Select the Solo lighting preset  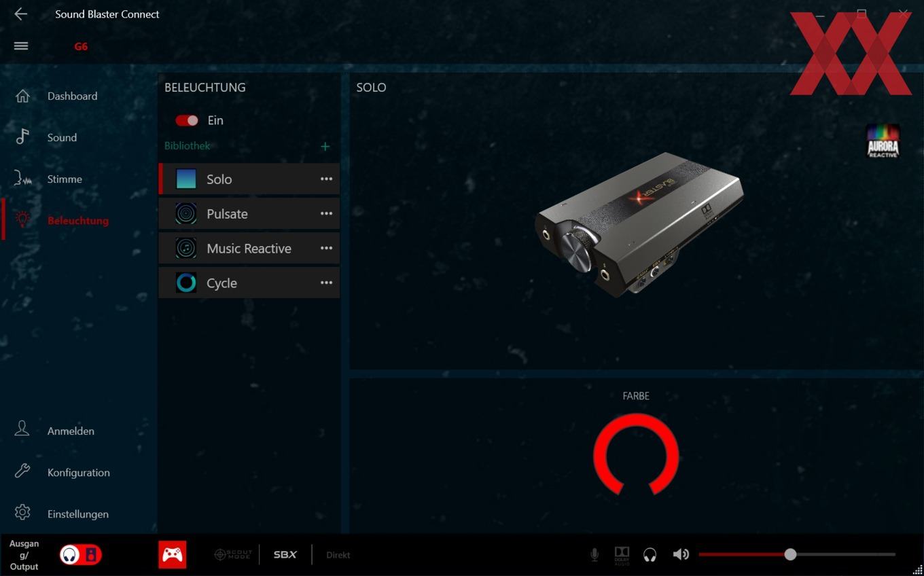point(249,179)
